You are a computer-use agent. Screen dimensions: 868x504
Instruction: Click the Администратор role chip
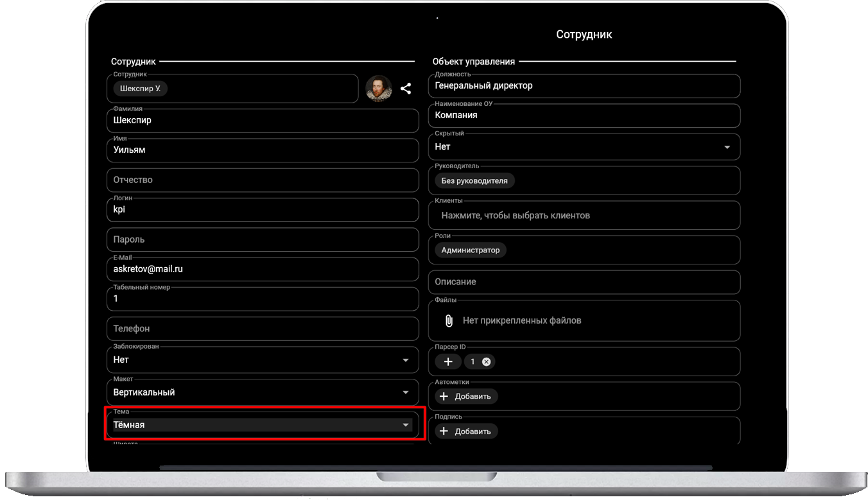click(x=470, y=250)
